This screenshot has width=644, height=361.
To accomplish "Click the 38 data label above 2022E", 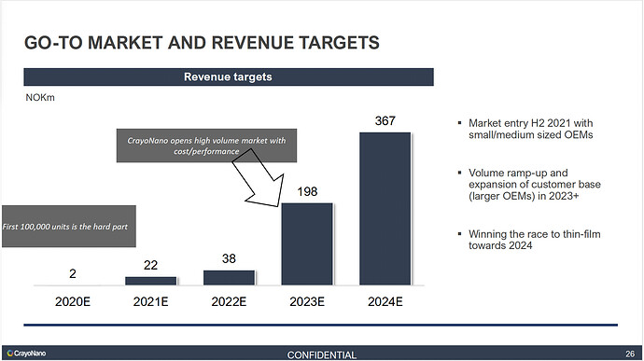I will 229,258.
